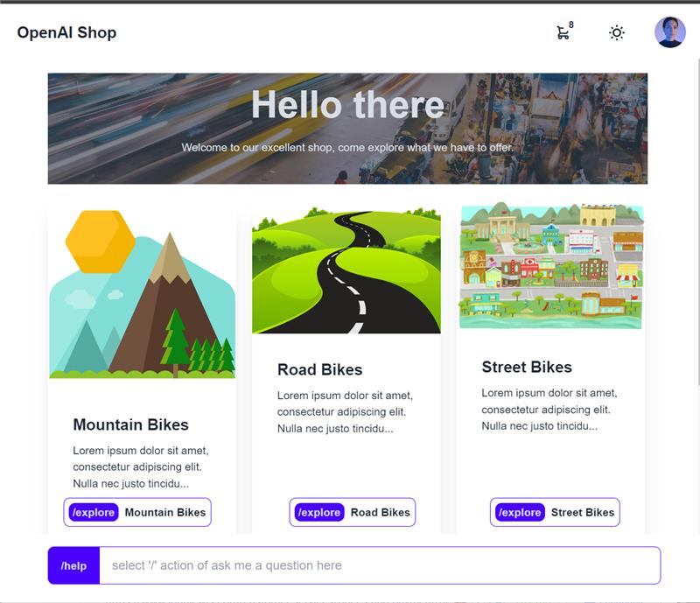Click the Hello there hero banner
Screen dimensions: 700x603
(x=347, y=128)
